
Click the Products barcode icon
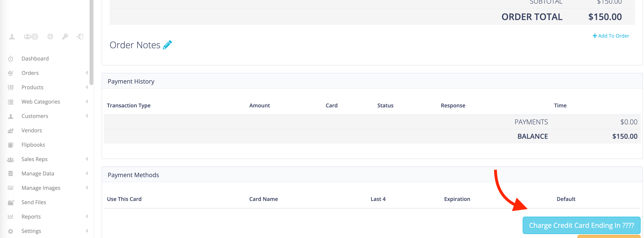pos(11,88)
